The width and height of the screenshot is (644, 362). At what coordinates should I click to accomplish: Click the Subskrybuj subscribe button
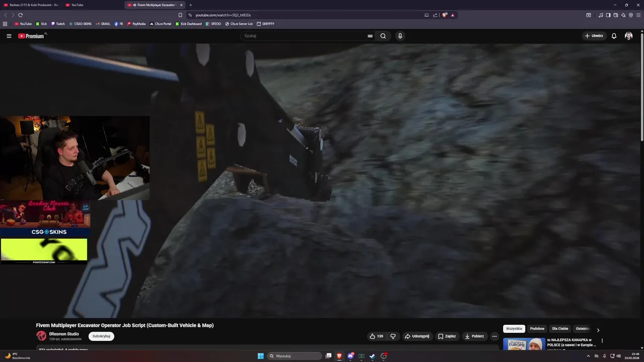pyautogui.click(x=102, y=336)
